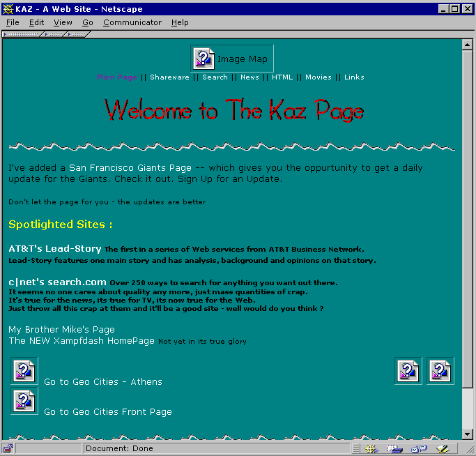Open the Go menu
This screenshot has height=456, width=476.
pos(87,22)
